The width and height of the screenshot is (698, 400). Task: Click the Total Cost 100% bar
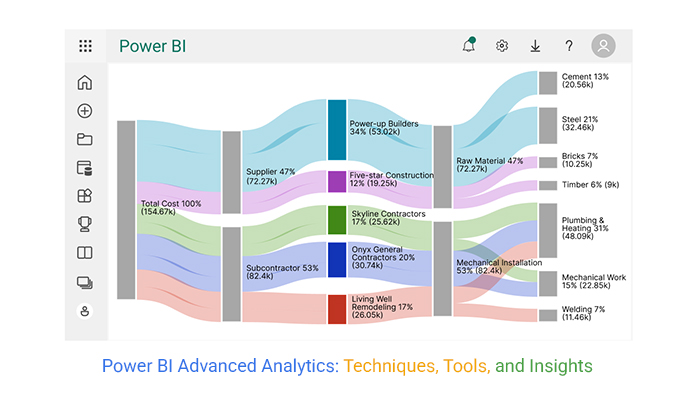click(x=126, y=210)
